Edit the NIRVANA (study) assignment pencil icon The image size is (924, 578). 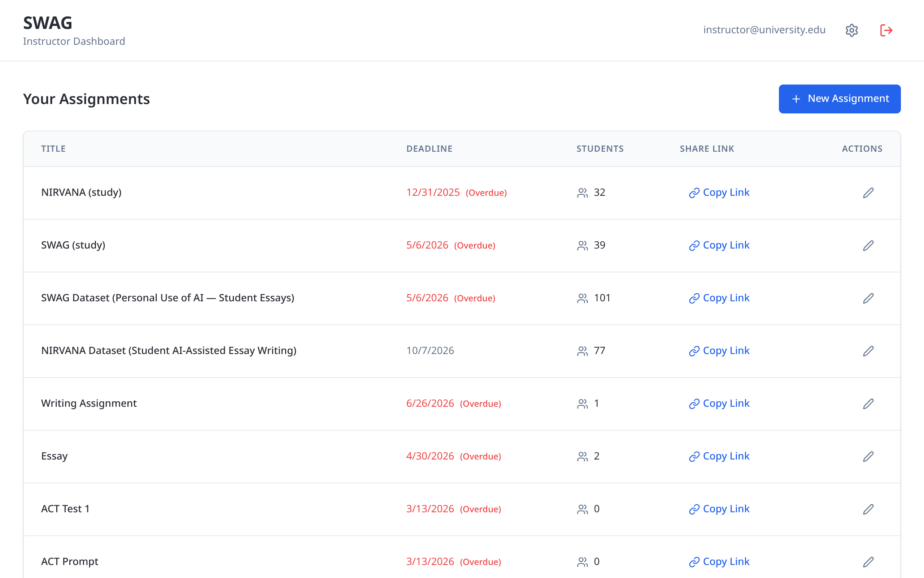pyautogui.click(x=868, y=193)
